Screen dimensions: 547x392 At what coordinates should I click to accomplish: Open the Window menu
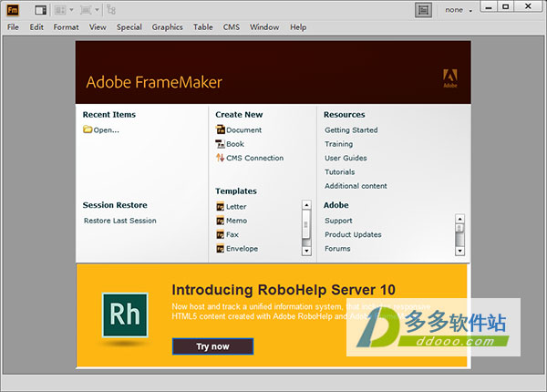[264, 26]
